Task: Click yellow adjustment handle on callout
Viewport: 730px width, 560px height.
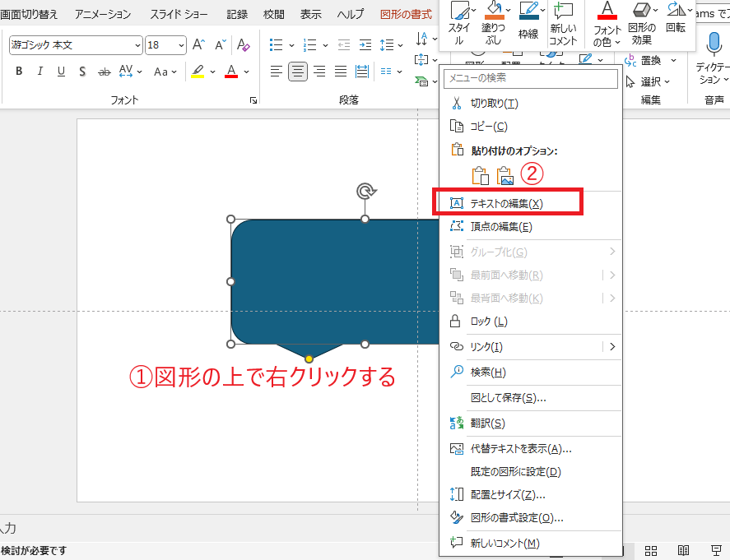Action: [x=309, y=359]
